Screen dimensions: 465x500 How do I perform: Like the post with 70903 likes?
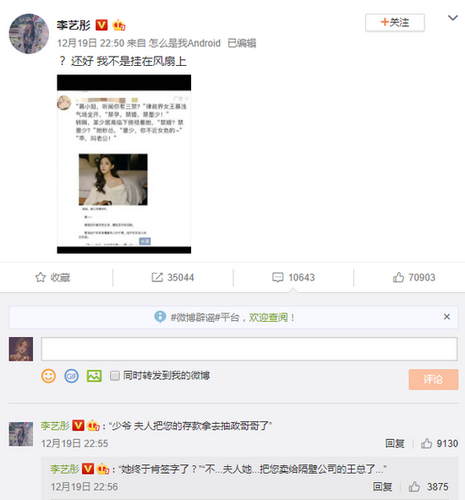click(x=398, y=277)
